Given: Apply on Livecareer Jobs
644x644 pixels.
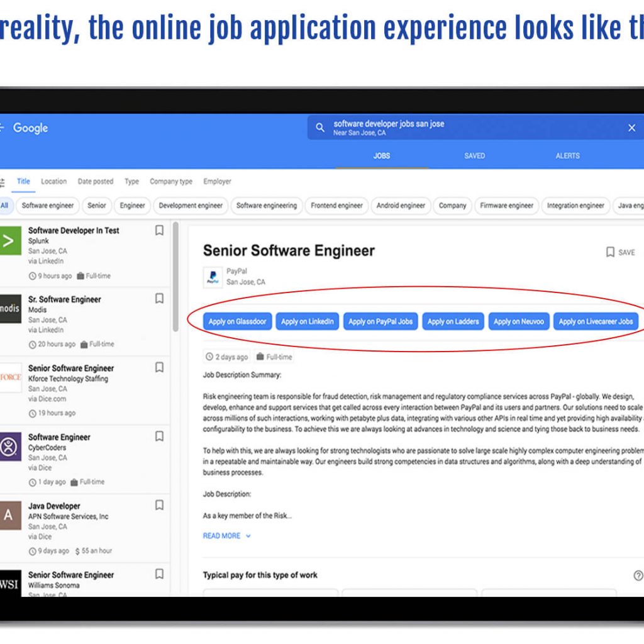Looking at the screenshot, I should pyautogui.click(x=596, y=321).
